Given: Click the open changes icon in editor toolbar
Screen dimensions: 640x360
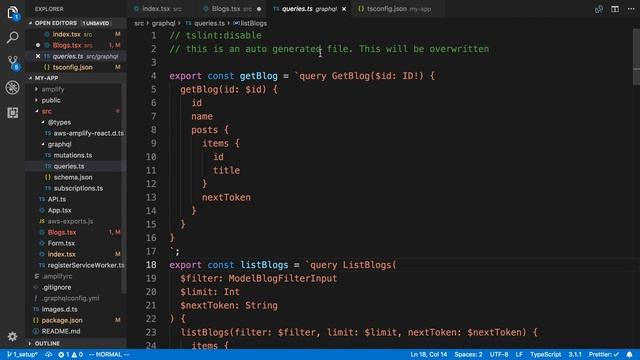Looking at the screenshot, I should point(599,9).
